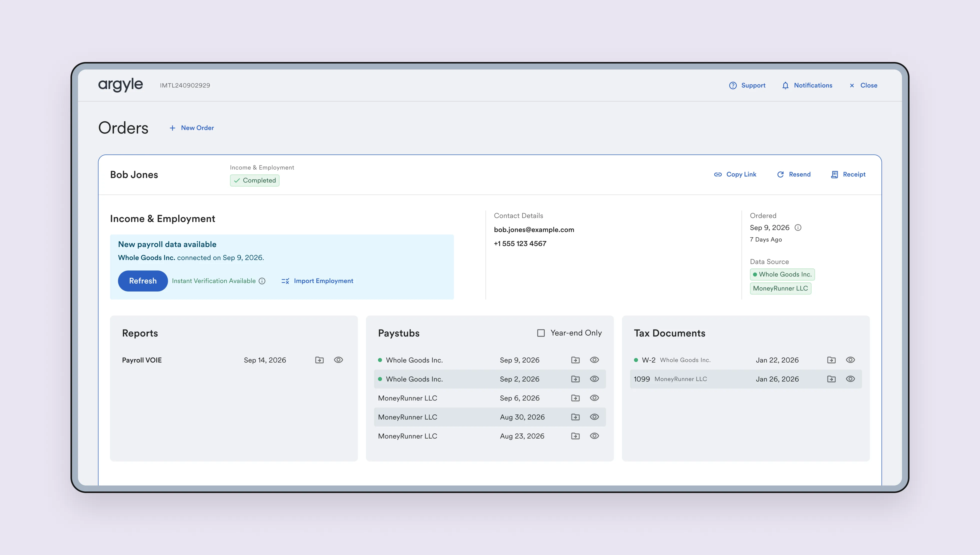Create a New Order
The width and height of the screenshot is (980, 555).
(191, 128)
